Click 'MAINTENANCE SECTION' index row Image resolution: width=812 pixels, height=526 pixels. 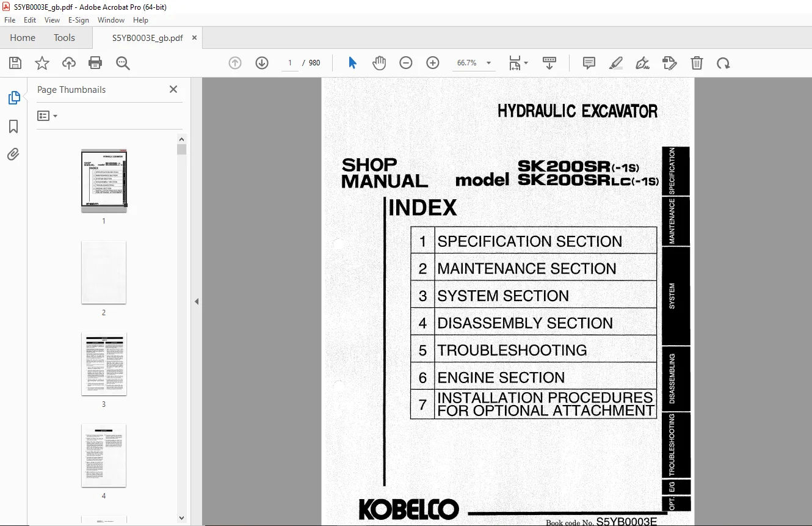point(534,268)
